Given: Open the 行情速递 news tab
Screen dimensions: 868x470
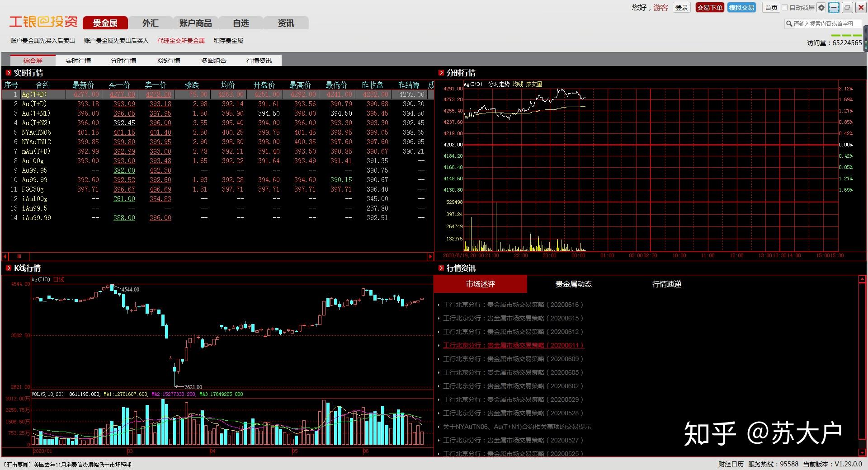Looking at the screenshot, I should pos(667,284).
